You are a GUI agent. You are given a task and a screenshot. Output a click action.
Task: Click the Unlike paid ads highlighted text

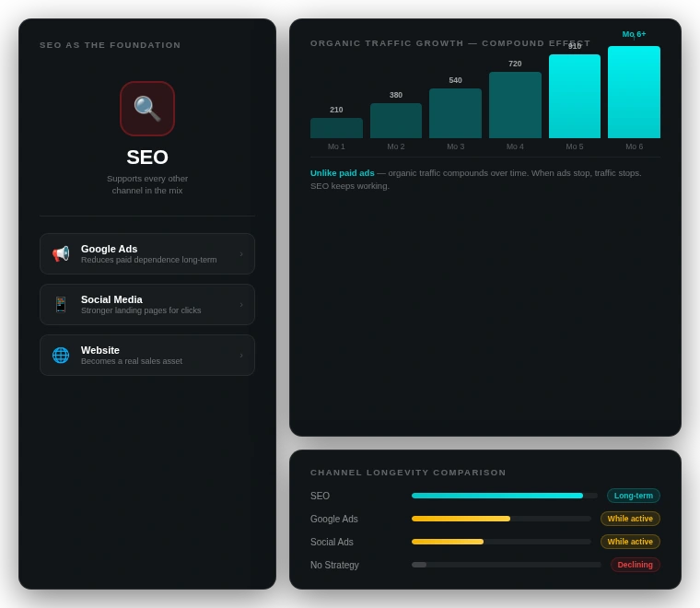[x=343, y=173]
